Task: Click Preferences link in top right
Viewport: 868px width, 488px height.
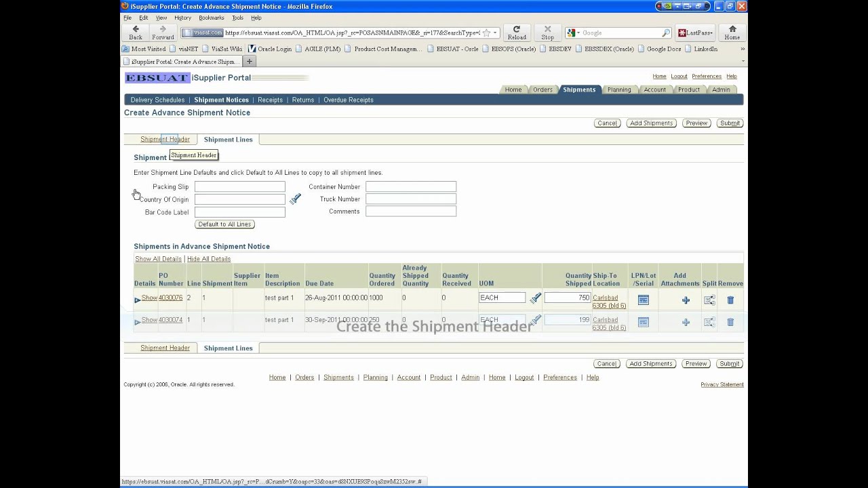Action: point(707,77)
